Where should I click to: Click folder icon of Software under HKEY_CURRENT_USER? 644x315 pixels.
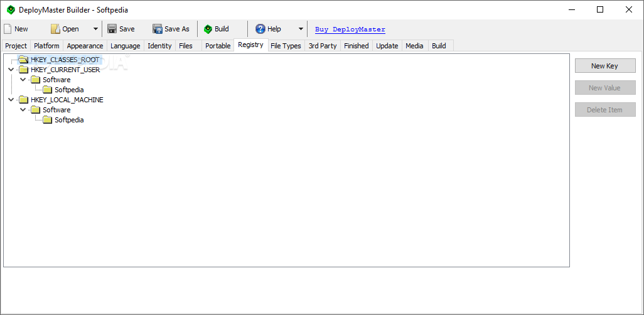(36, 80)
